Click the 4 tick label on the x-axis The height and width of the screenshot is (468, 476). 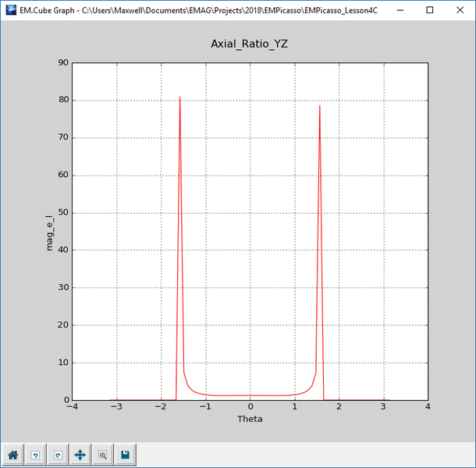point(428,407)
